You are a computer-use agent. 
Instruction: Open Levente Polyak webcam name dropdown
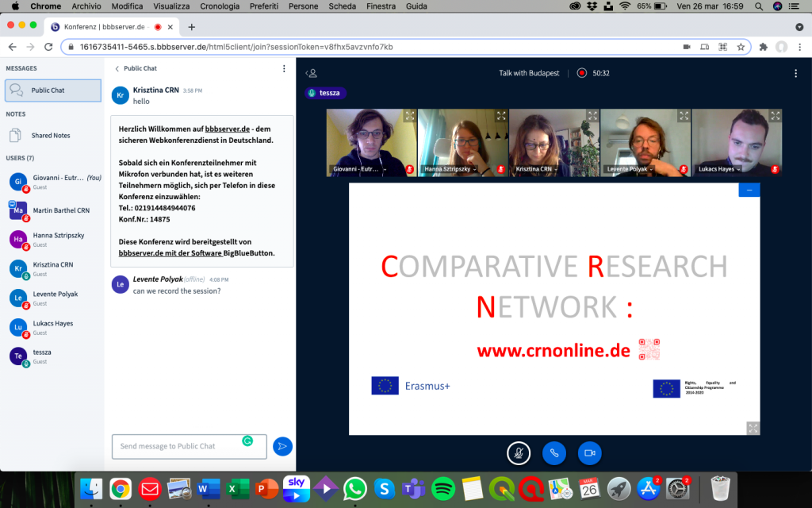click(x=630, y=169)
